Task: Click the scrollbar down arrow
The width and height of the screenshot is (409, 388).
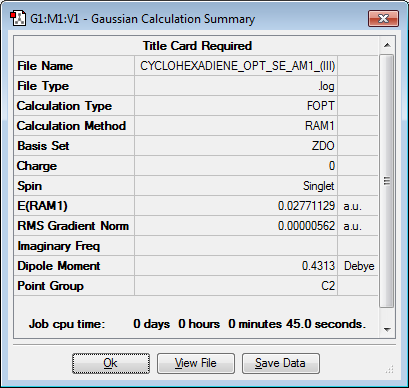Action: click(387, 330)
